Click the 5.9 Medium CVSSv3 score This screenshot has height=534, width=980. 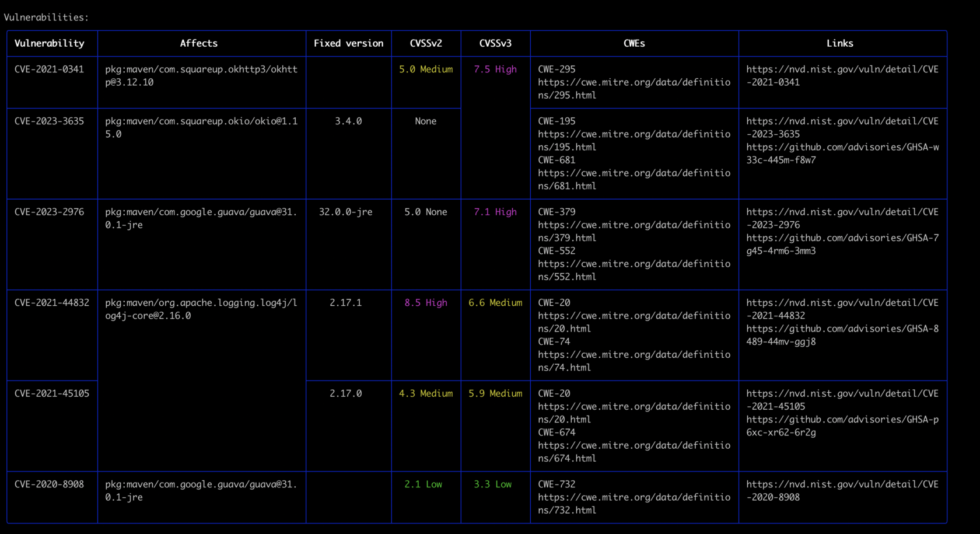(495, 393)
